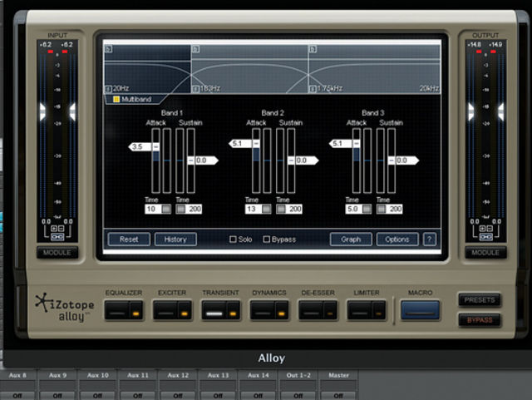This screenshot has width=532, height=400.
Task: Toggle the input channel link icon
Action: coord(57,237)
